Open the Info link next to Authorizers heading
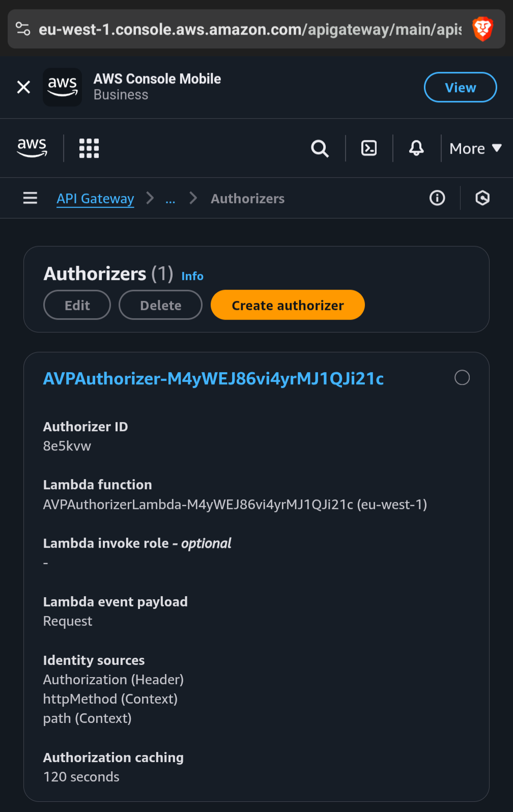Image resolution: width=513 pixels, height=812 pixels. pos(192,276)
